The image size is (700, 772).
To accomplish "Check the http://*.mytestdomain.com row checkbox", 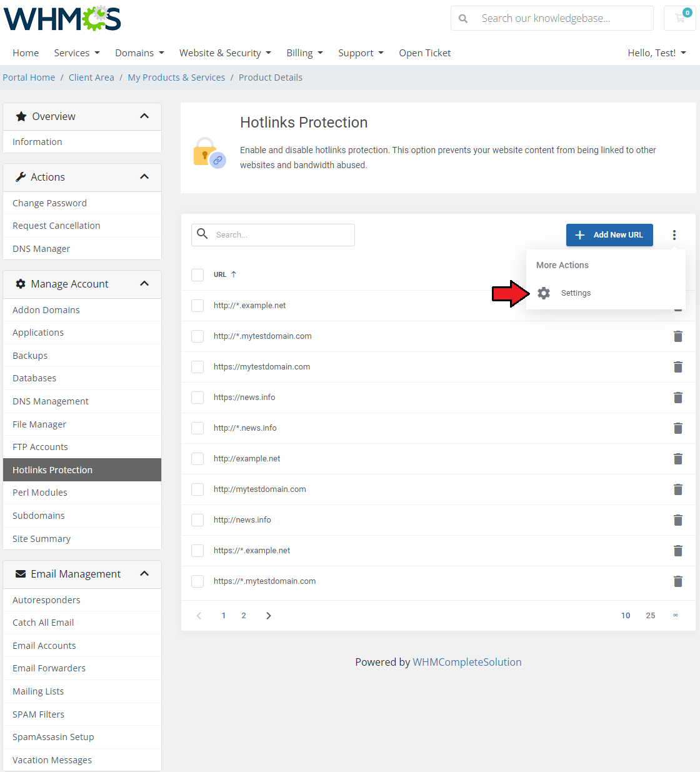I will (197, 336).
